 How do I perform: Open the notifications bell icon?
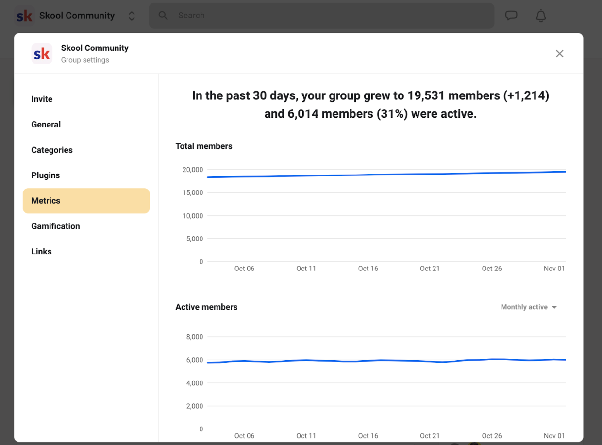[541, 16]
